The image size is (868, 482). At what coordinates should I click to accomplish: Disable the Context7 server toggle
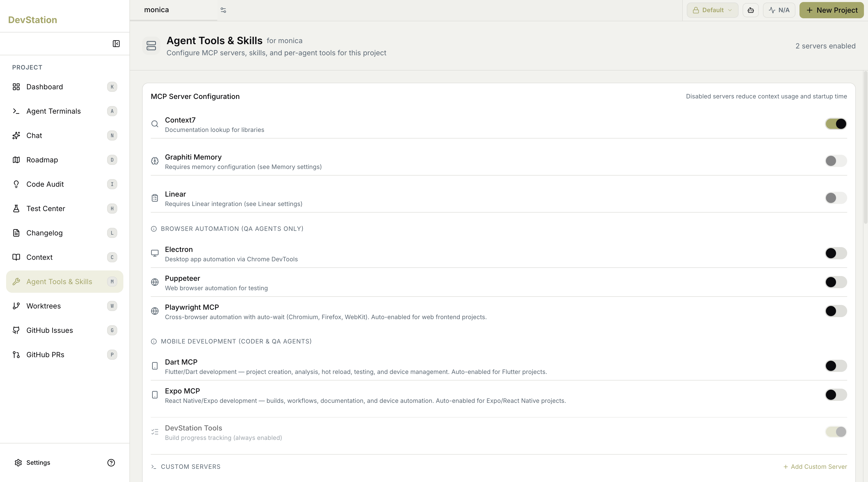pyautogui.click(x=836, y=124)
